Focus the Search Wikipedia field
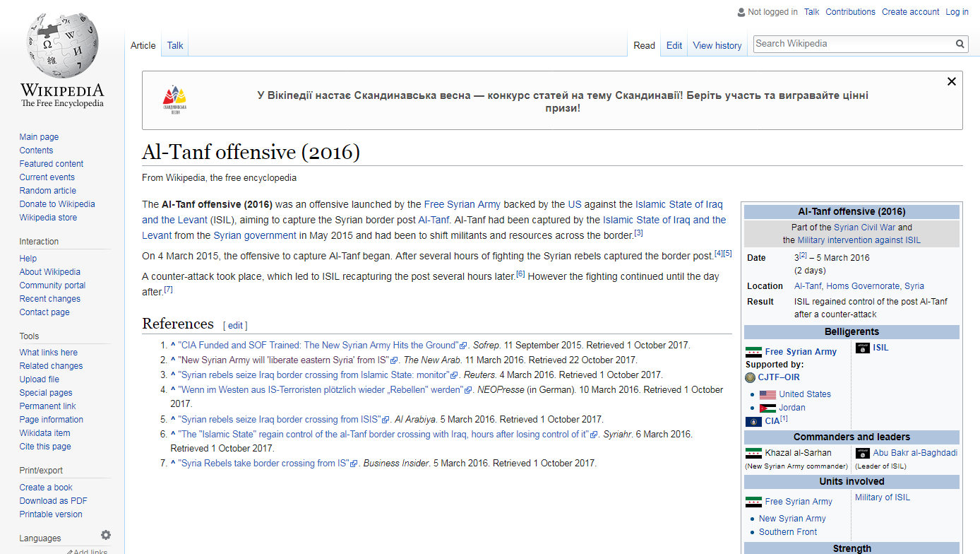The image size is (980, 554). click(x=854, y=44)
